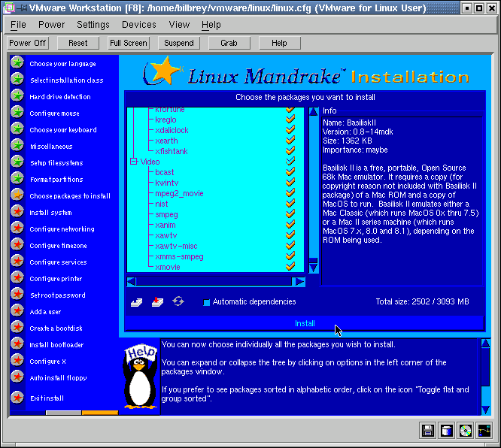Click the network adapter status icon

(x=484, y=431)
